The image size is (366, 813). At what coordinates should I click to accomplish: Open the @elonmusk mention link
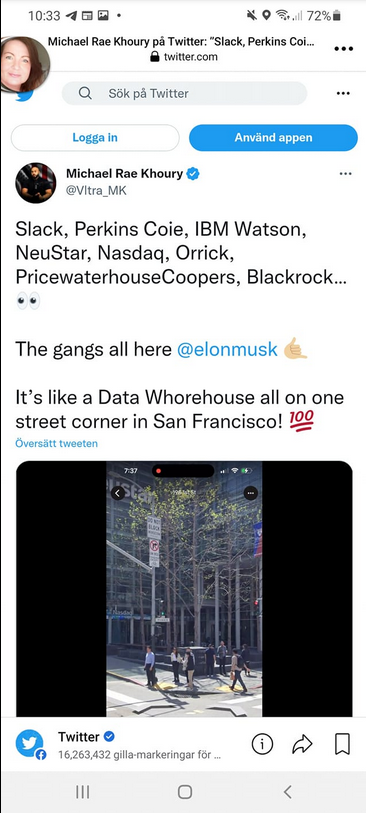pyautogui.click(x=227, y=349)
